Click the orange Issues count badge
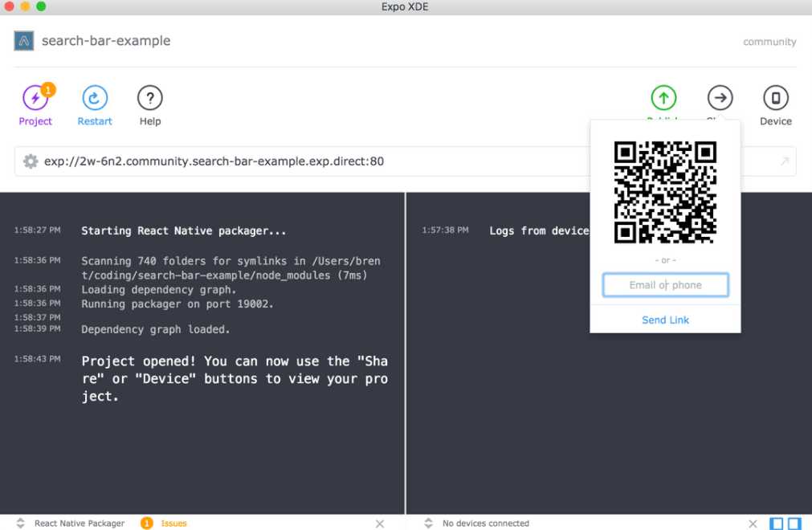 [x=146, y=524]
